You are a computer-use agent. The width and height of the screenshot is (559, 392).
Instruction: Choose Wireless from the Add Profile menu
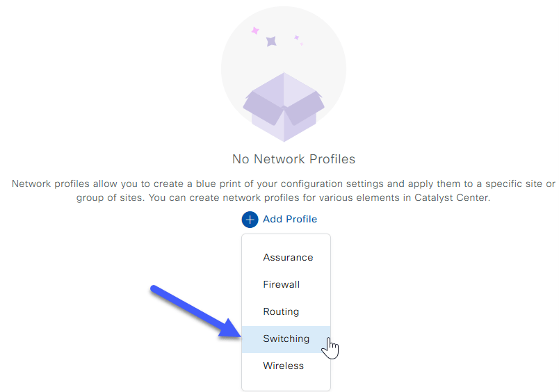click(x=283, y=366)
